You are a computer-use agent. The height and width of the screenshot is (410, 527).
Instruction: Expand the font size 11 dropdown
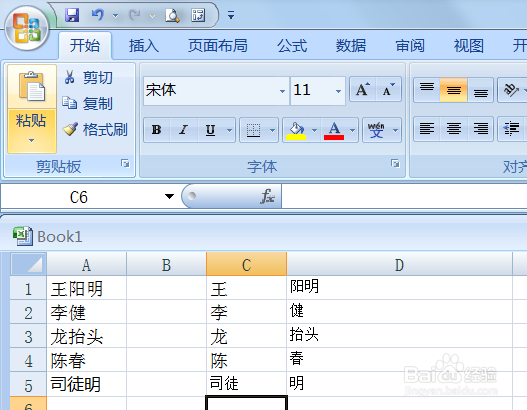(338, 91)
